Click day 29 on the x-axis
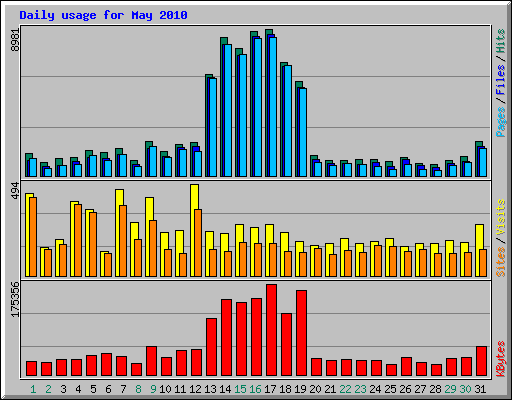The height and width of the screenshot is (400, 512). pyautogui.click(x=450, y=389)
